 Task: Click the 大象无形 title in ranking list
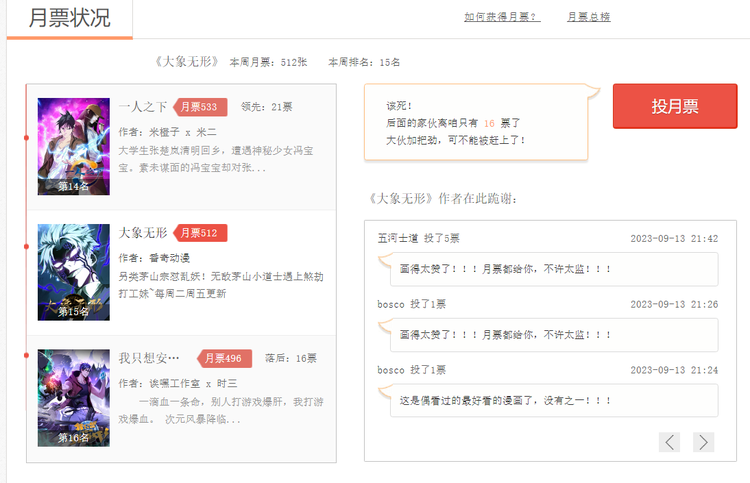143,233
